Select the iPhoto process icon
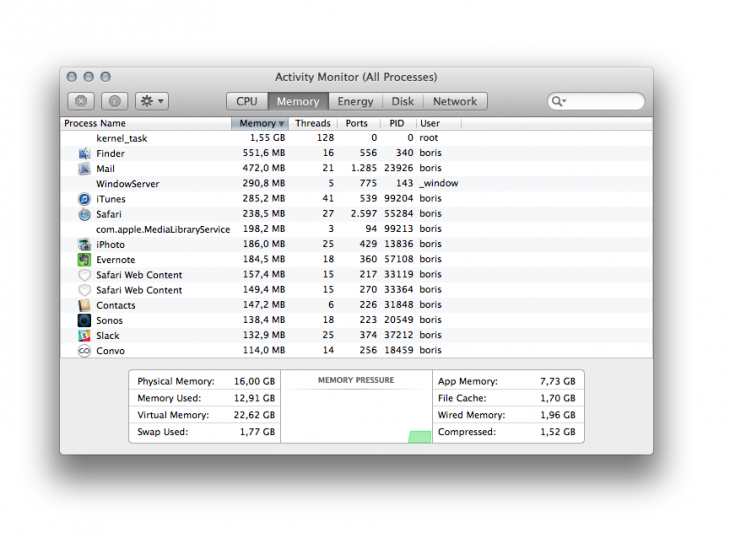This screenshot has width=730, height=538. point(84,244)
